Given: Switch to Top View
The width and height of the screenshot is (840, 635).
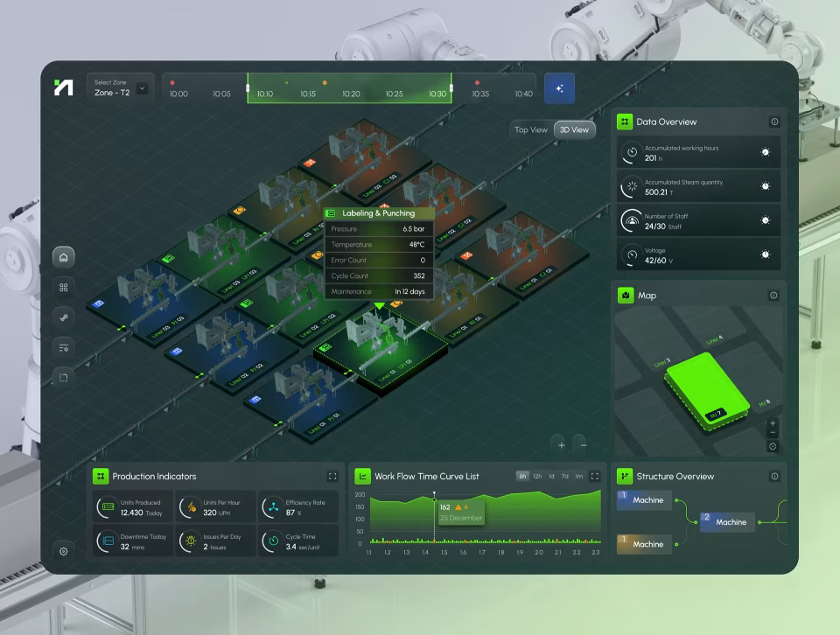Looking at the screenshot, I should [x=531, y=129].
